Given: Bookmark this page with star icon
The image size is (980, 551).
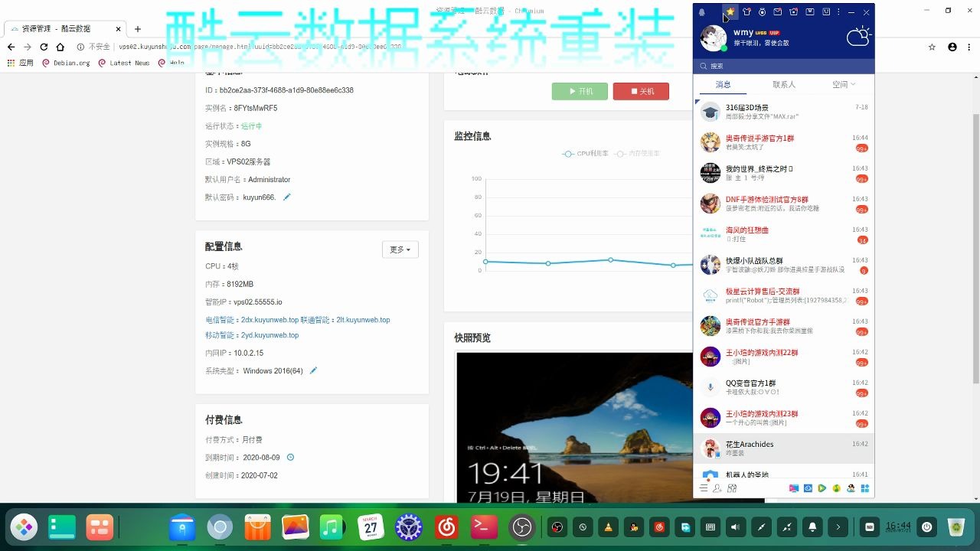Looking at the screenshot, I should click(932, 47).
